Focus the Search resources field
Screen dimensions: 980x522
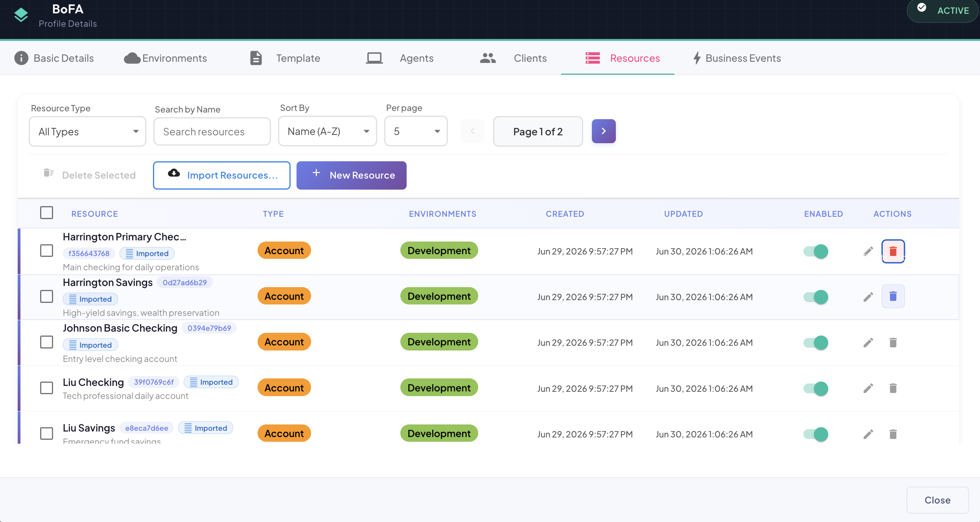pos(212,132)
